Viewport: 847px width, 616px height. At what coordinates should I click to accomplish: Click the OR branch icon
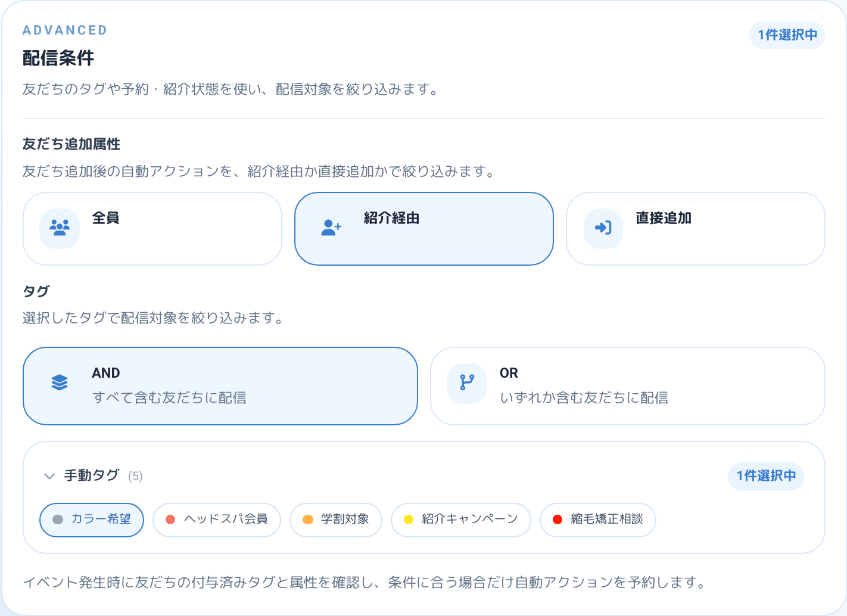pyautogui.click(x=467, y=382)
